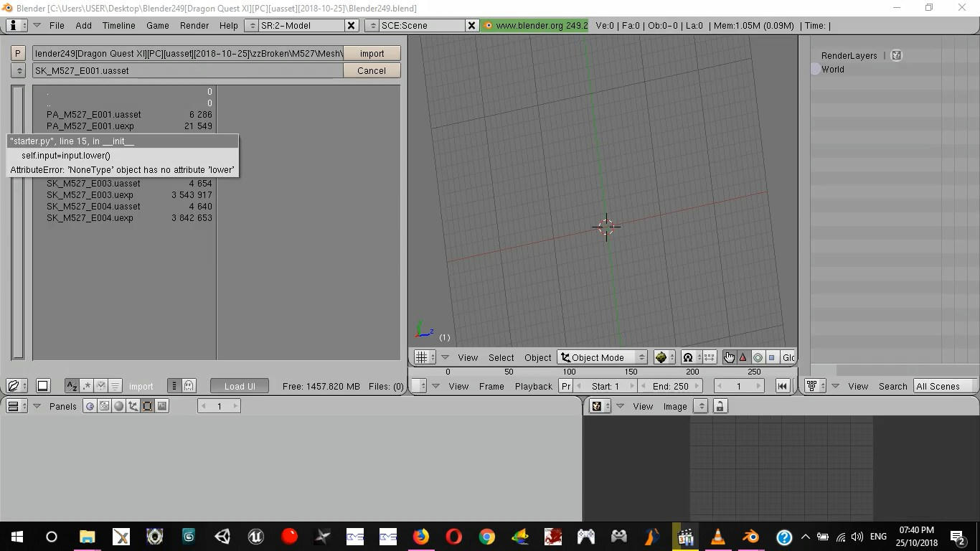
Task: Open the outliner All Scenes dropdown
Action: pyautogui.click(x=946, y=386)
